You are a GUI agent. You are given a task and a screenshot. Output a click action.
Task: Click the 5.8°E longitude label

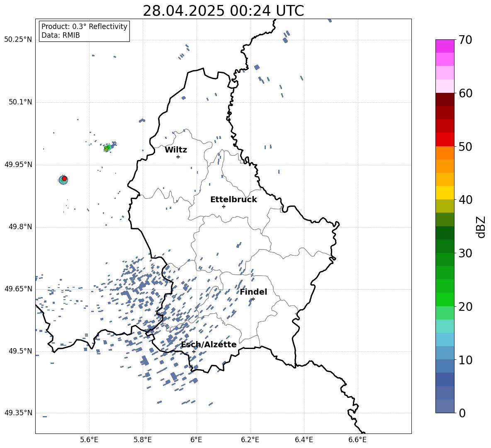point(143,440)
